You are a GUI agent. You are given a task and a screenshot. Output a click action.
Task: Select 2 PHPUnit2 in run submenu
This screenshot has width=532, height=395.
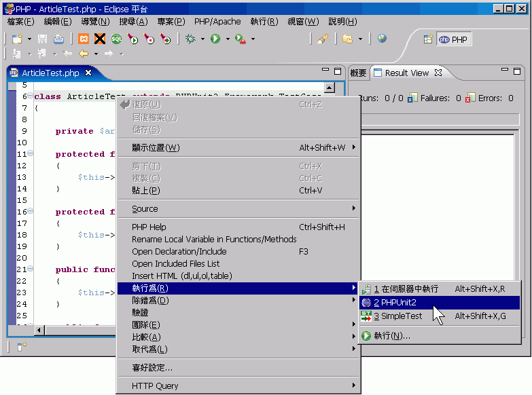click(x=440, y=303)
